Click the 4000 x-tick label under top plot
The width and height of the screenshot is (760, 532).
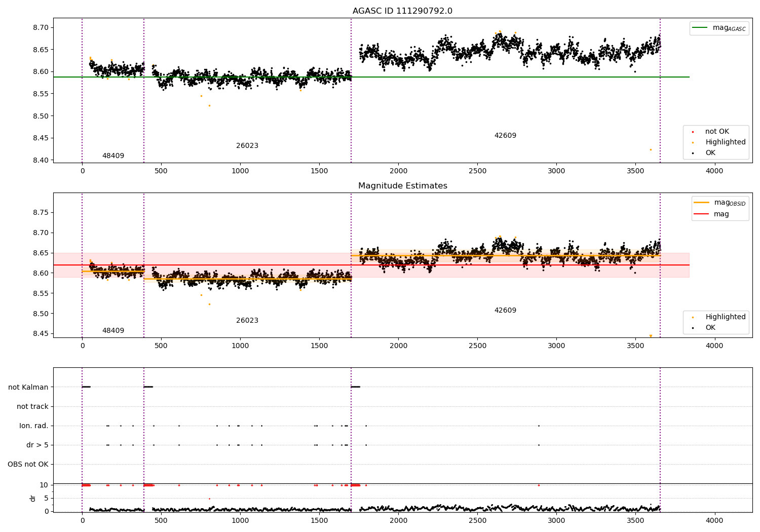714,171
